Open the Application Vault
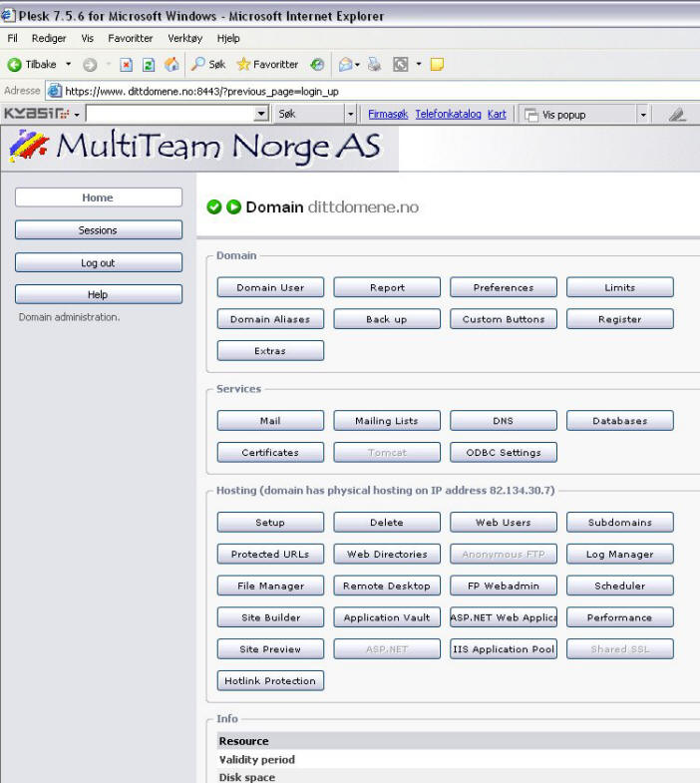The image size is (700, 783). click(x=387, y=617)
